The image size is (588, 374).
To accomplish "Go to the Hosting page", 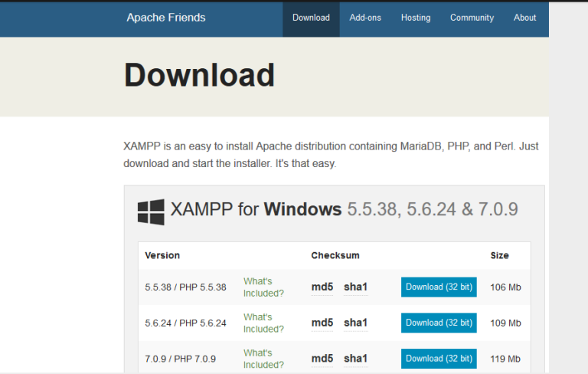I will (x=416, y=18).
